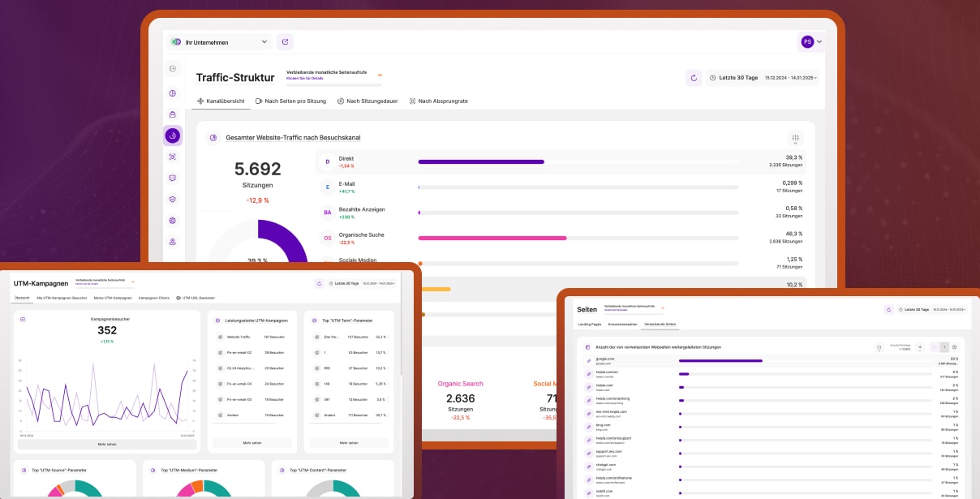The width and height of the screenshot is (980, 499).
Task: Click the topmost circular sidebar collapse icon
Action: click(x=173, y=69)
